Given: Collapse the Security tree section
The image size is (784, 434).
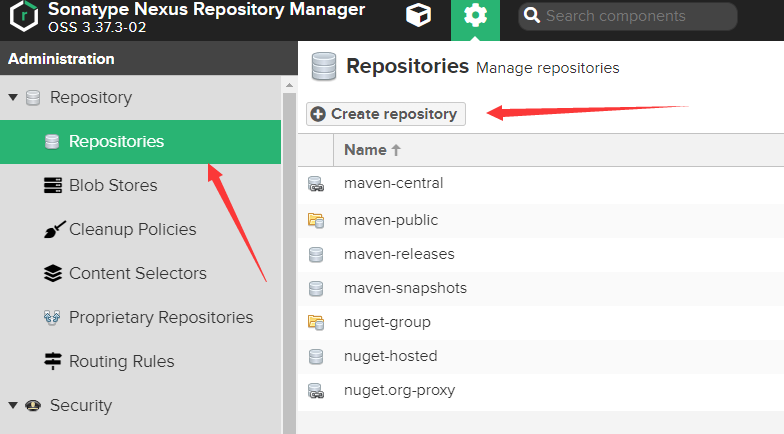Looking at the screenshot, I should click(x=14, y=405).
